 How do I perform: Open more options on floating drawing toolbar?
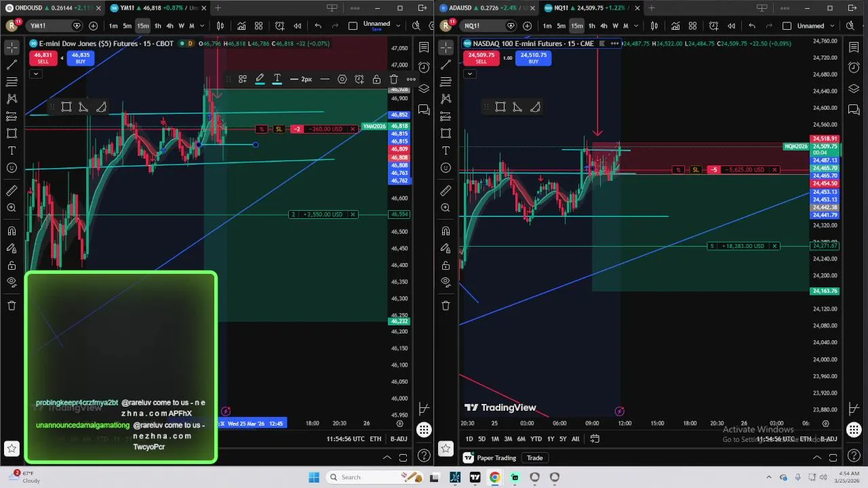(411, 79)
